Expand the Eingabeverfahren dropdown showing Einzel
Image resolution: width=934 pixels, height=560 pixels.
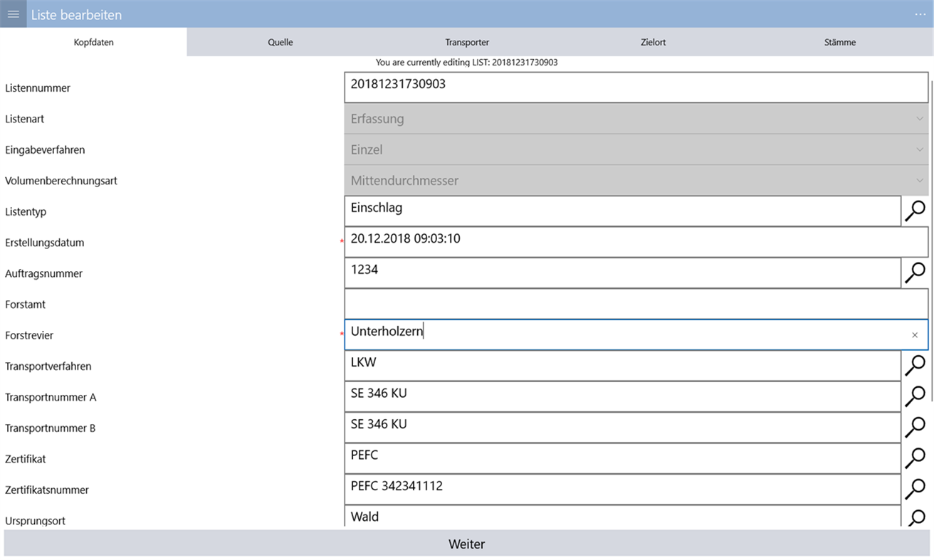[918, 149]
